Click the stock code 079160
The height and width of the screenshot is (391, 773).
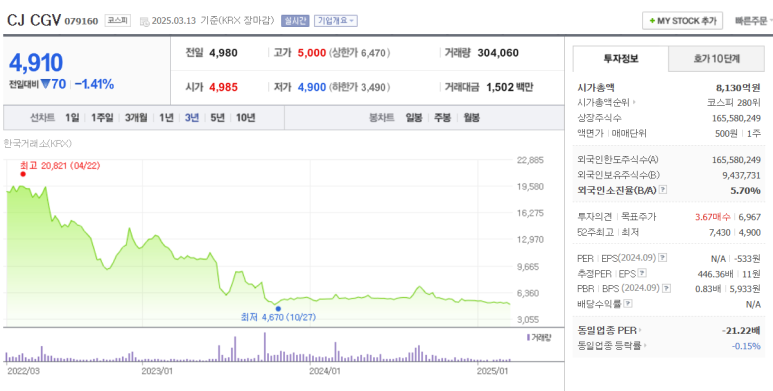pyautogui.click(x=81, y=21)
